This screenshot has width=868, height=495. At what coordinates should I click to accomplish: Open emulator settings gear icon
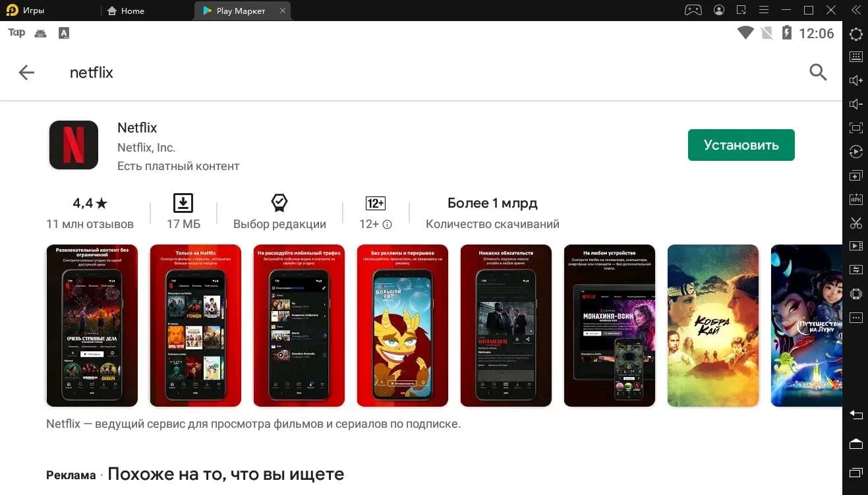click(x=855, y=35)
